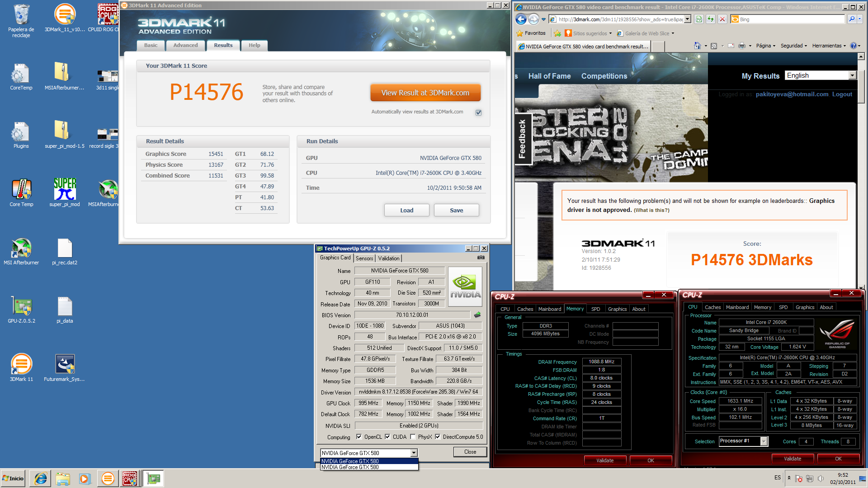Click the IE help question mark icon
868x488 pixels.
point(853,46)
